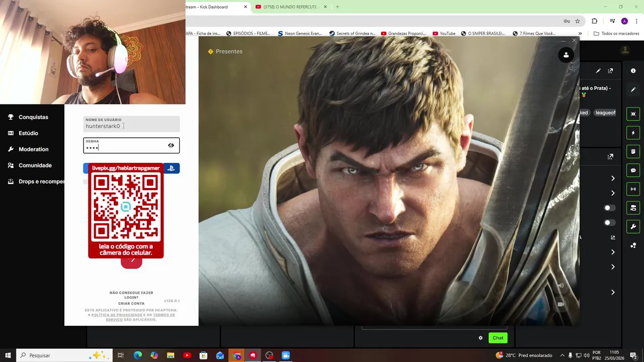Image resolution: width=644 pixels, height=362 pixels.
Task: Pop out the second dashboard panel
Action: coord(610,156)
